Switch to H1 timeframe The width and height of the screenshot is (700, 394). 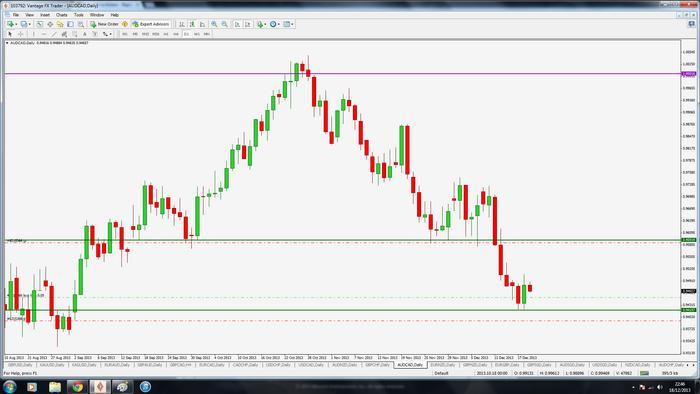[x=166, y=34]
